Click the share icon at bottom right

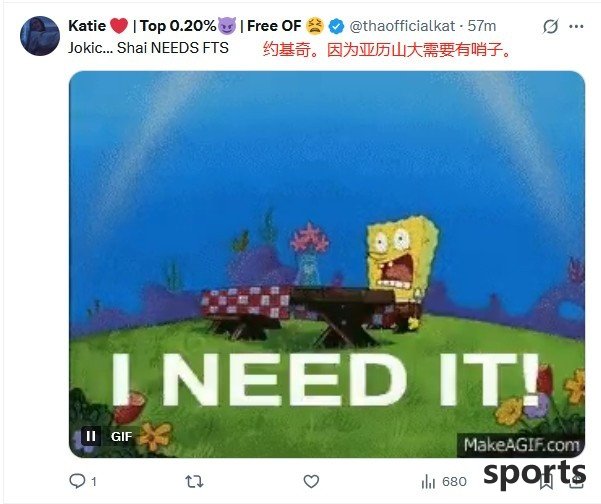[576, 482]
